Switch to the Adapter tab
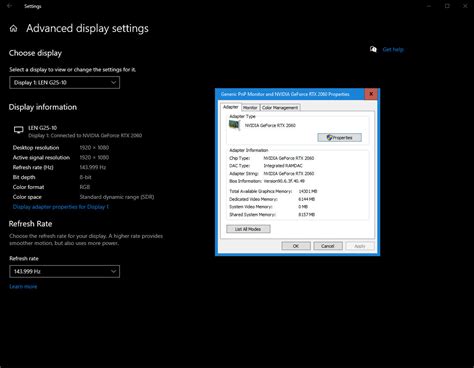The height and width of the screenshot is (368, 474). [x=231, y=107]
